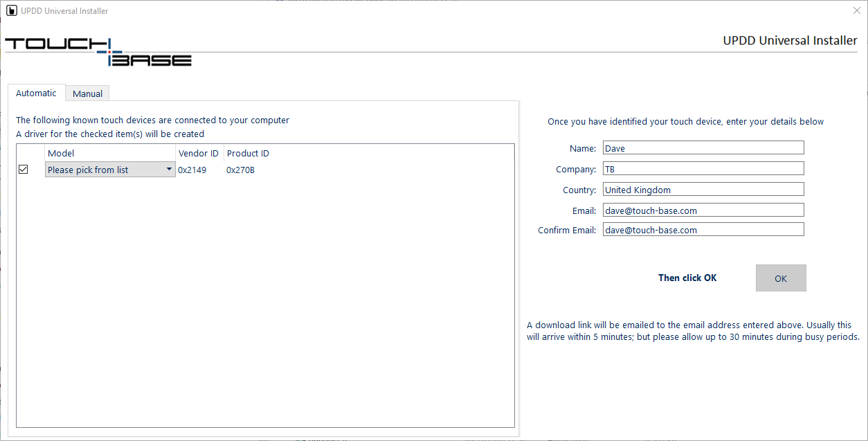Uncheck the device checkbox for 0x2149

coord(24,169)
